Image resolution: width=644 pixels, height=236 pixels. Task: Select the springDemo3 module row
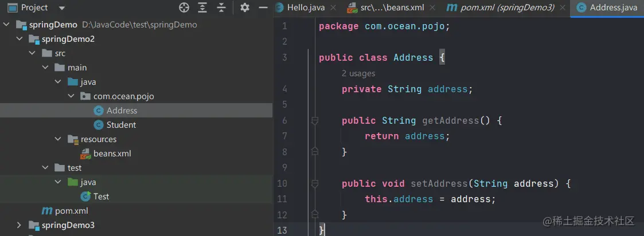tap(136, 225)
